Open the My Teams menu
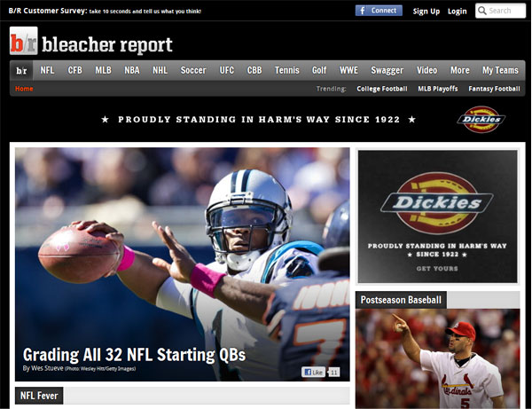532x409 pixels. coord(500,70)
